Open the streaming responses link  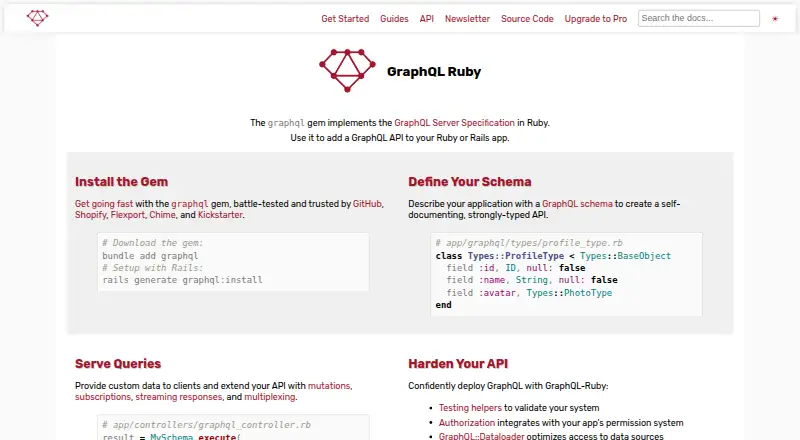pyautogui.click(x=179, y=397)
